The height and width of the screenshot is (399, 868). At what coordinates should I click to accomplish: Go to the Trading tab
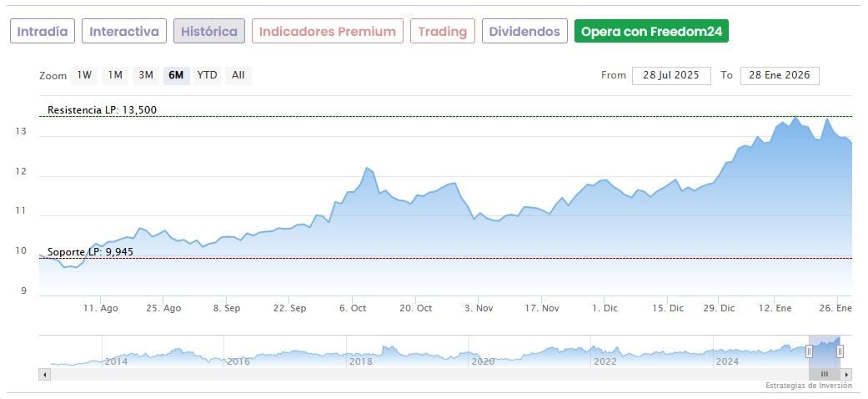click(443, 32)
